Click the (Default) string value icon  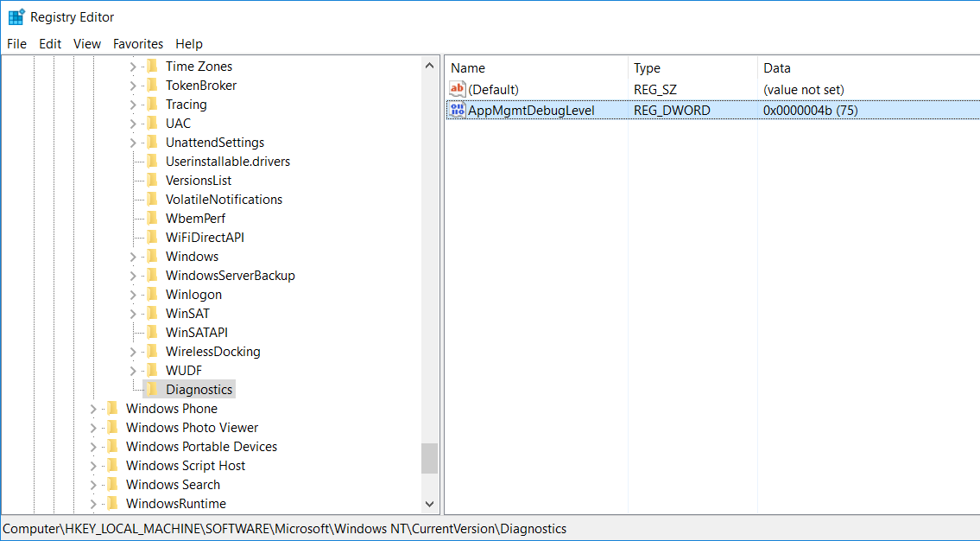coord(458,89)
